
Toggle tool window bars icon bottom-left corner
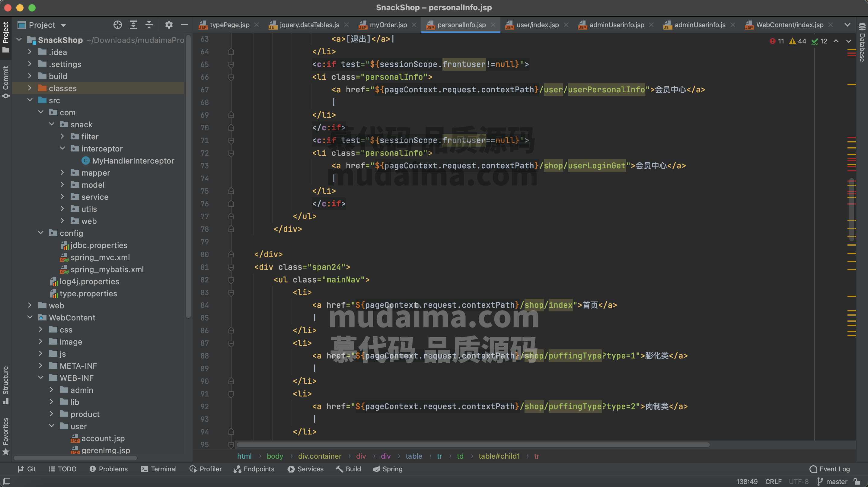[x=6, y=482]
